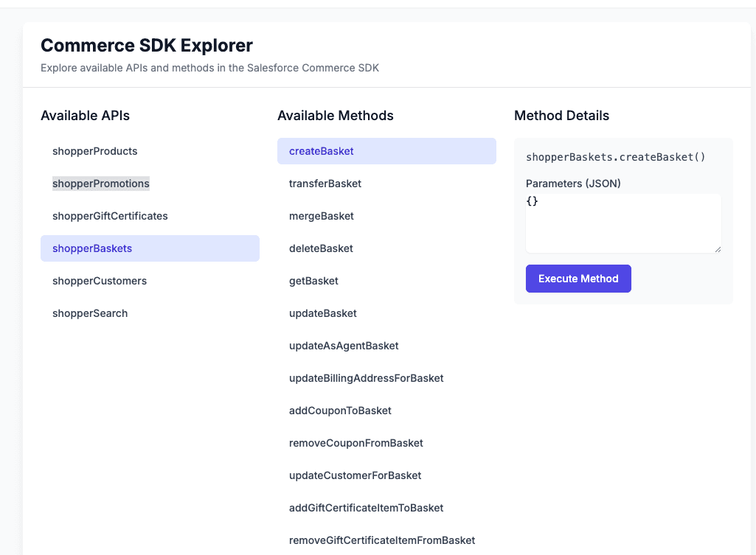Screen dimensions: 756x555
Task: Pick the addCouponToBasket method
Action: 386,411
